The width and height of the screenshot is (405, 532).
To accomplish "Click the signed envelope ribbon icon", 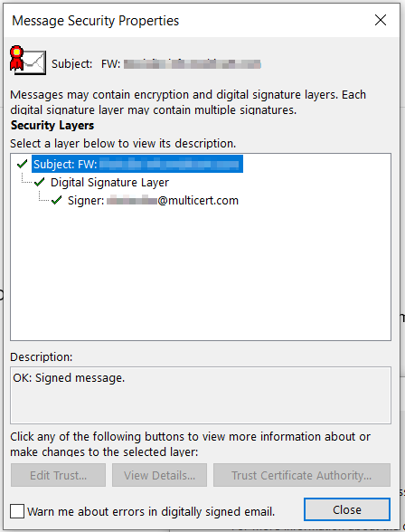I will [x=28, y=61].
